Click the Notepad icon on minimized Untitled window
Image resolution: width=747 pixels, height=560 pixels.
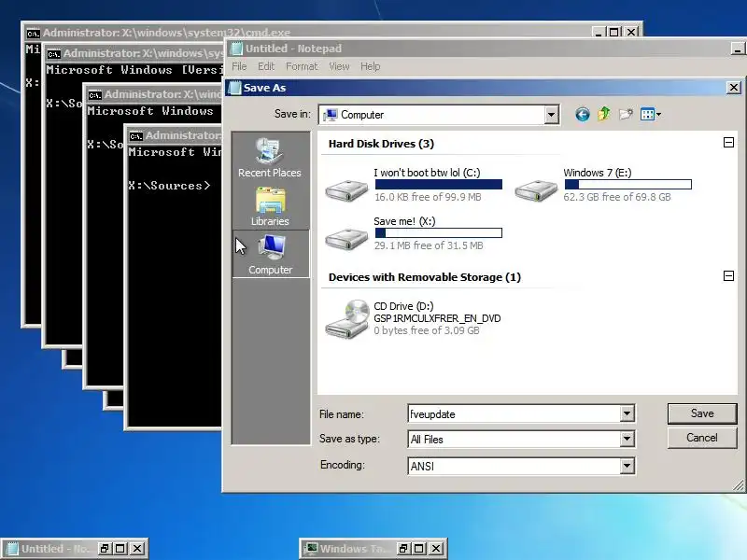11,549
